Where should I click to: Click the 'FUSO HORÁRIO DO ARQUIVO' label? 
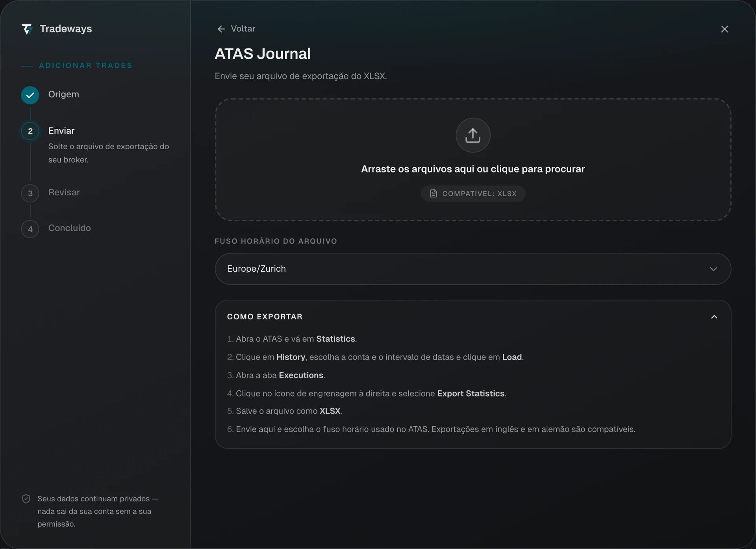pos(276,241)
